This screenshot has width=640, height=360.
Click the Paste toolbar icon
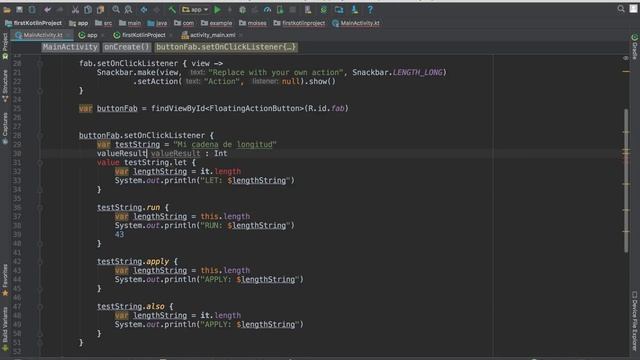(x=100, y=9)
